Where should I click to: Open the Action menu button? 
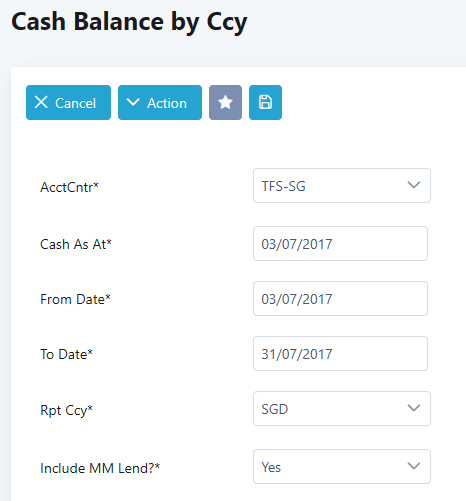pyautogui.click(x=160, y=102)
